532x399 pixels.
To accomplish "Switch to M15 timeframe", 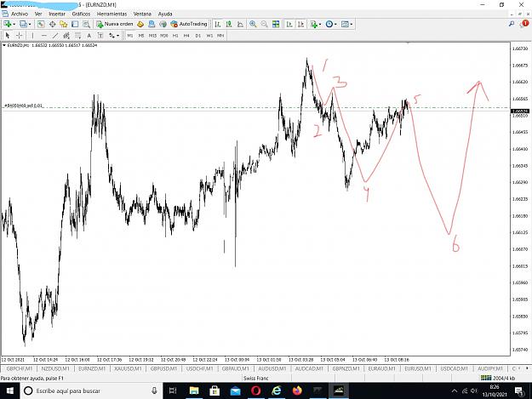I will point(152,36).
